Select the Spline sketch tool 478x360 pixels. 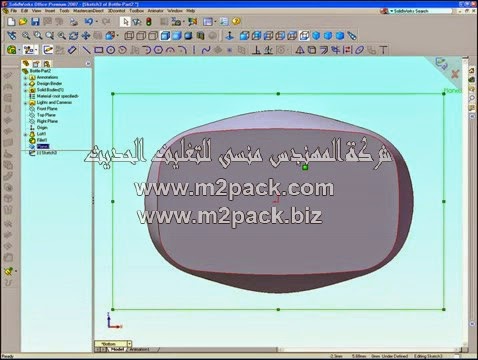click(x=206, y=50)
